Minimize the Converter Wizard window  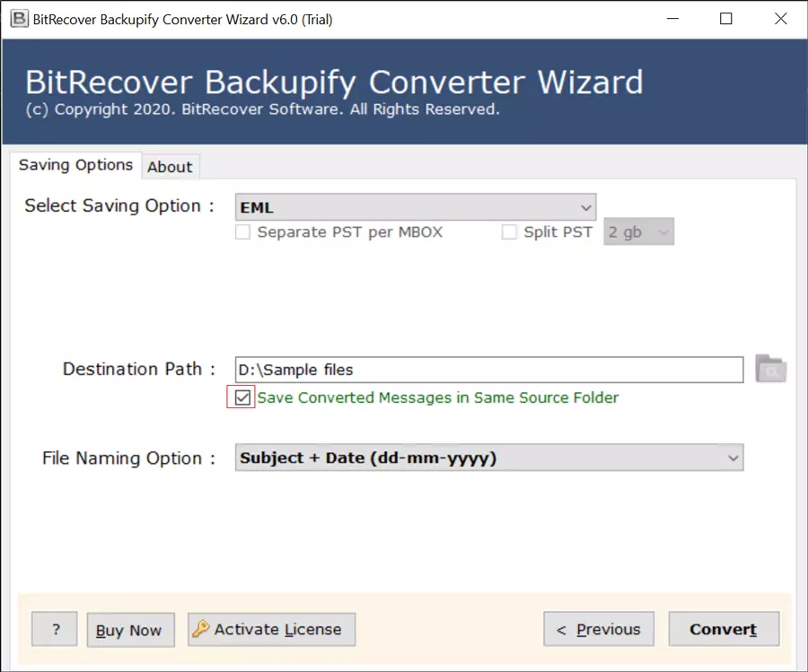(672, 19)
